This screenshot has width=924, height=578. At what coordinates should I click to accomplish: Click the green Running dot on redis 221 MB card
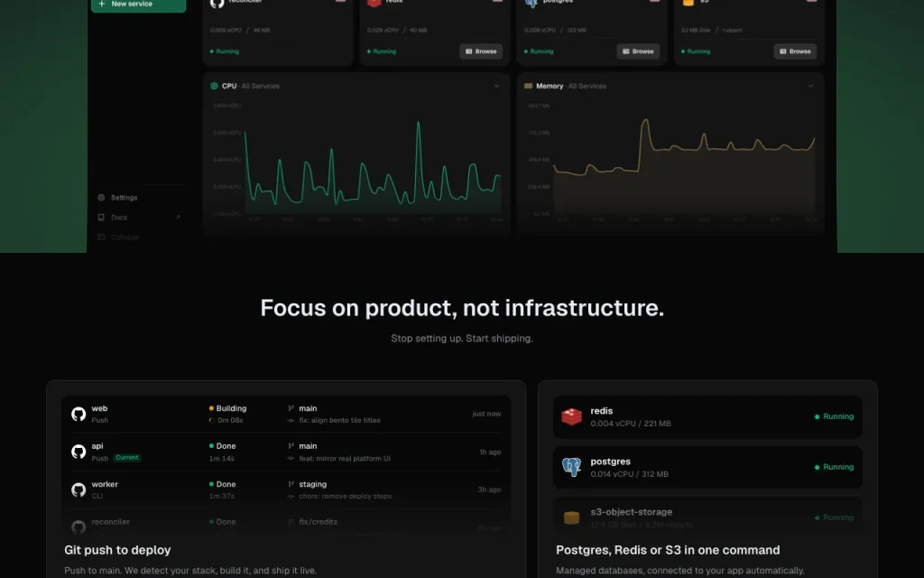point(817,416)
